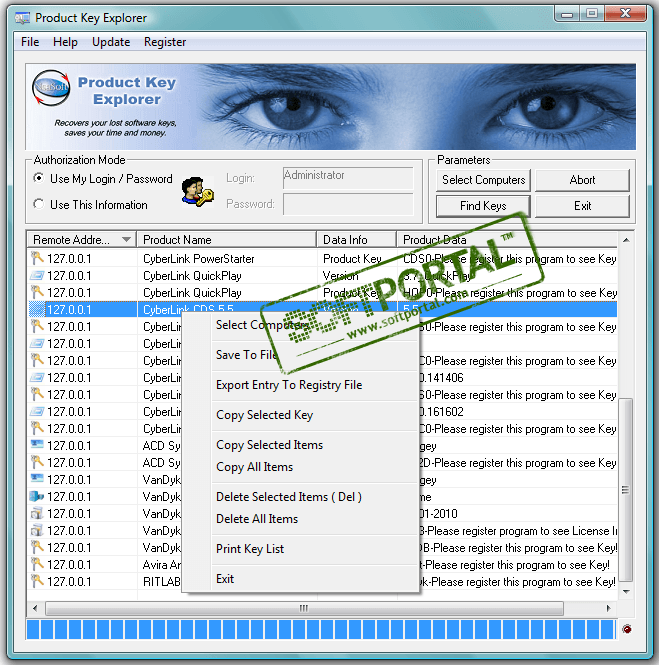Click the vertical scrollbar thumb of the key list
659x665 pixels.
click(x=625, y=490)
